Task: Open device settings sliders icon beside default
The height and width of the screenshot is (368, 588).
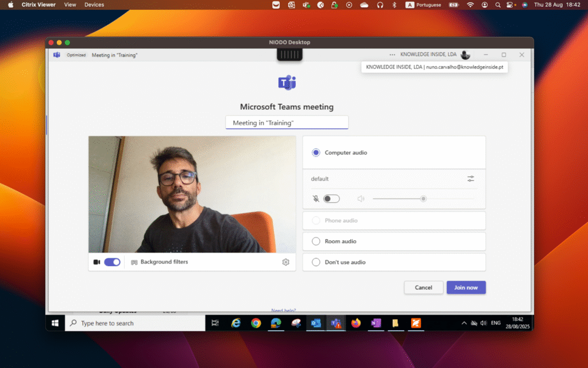Action: click(471, 179)
